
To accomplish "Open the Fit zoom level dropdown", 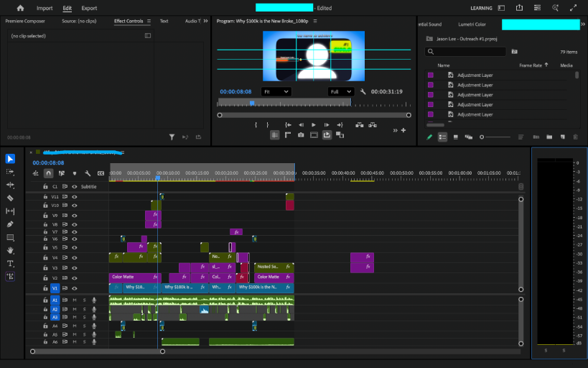I will point(276,91).
